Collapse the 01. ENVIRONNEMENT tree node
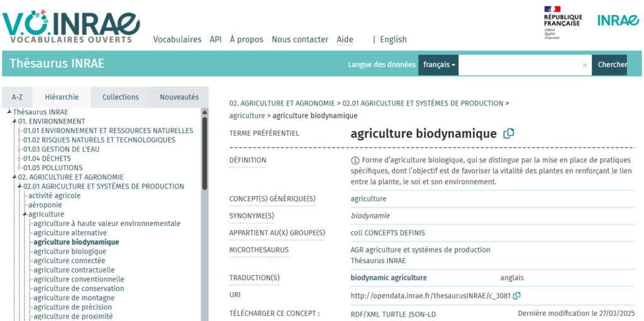 coord(15,121)
